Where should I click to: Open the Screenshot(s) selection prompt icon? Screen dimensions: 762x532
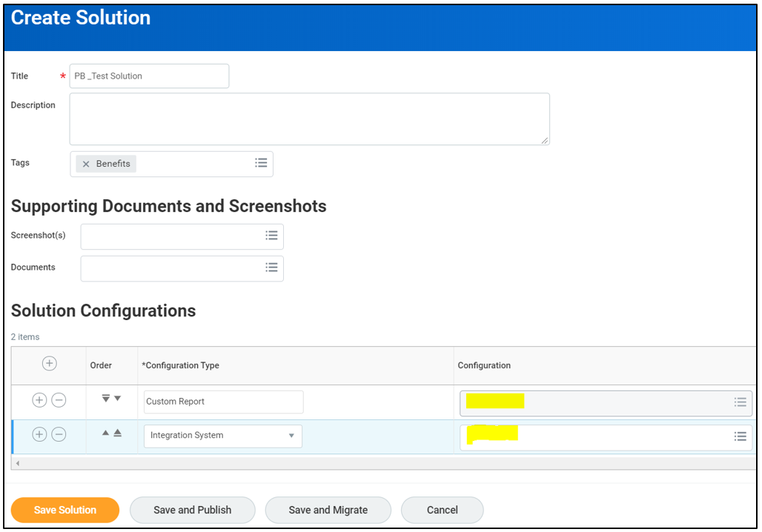pyautogui.click(x=271, y=236)
